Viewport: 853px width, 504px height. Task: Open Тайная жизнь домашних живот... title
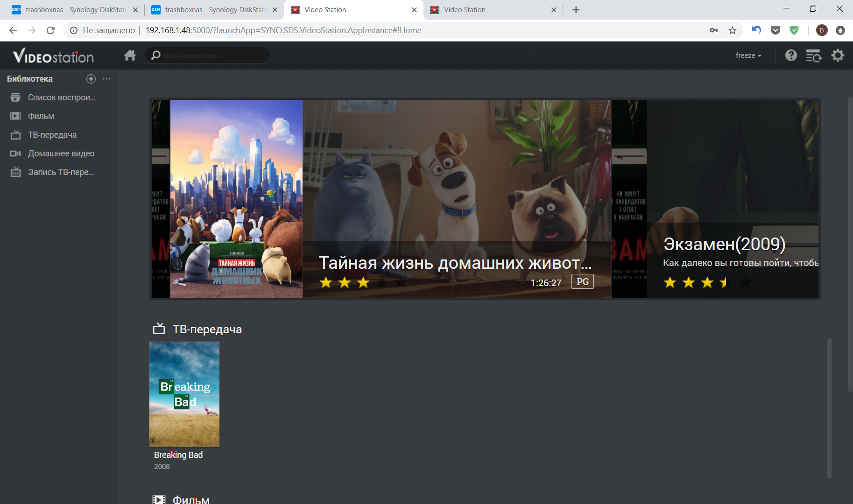point(455,263)
